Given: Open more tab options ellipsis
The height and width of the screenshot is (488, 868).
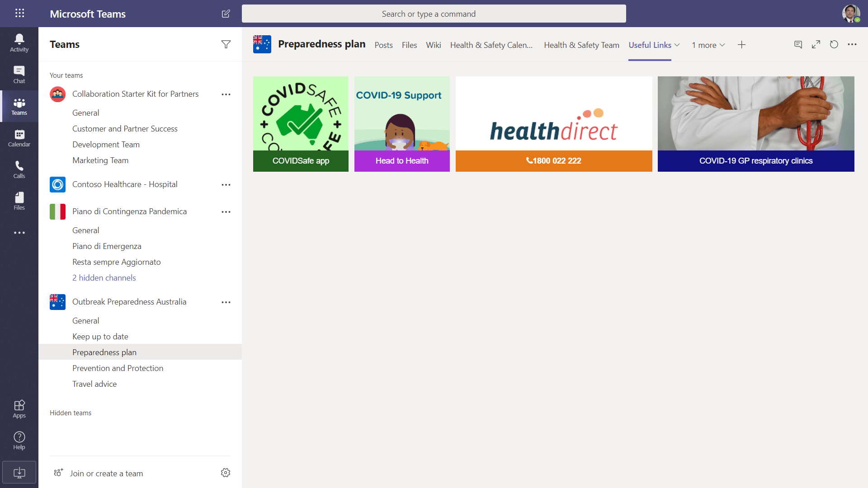Looking at the screenshot, I should tap(852, 44).
